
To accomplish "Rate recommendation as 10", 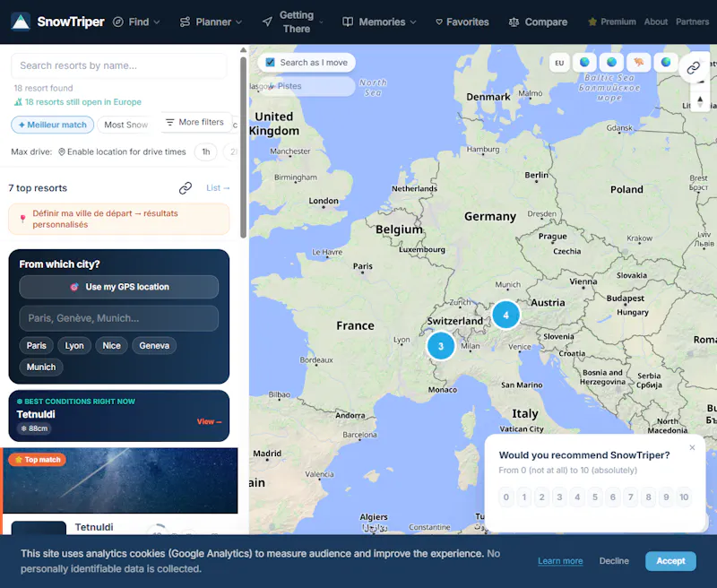I will click(684, 497).
